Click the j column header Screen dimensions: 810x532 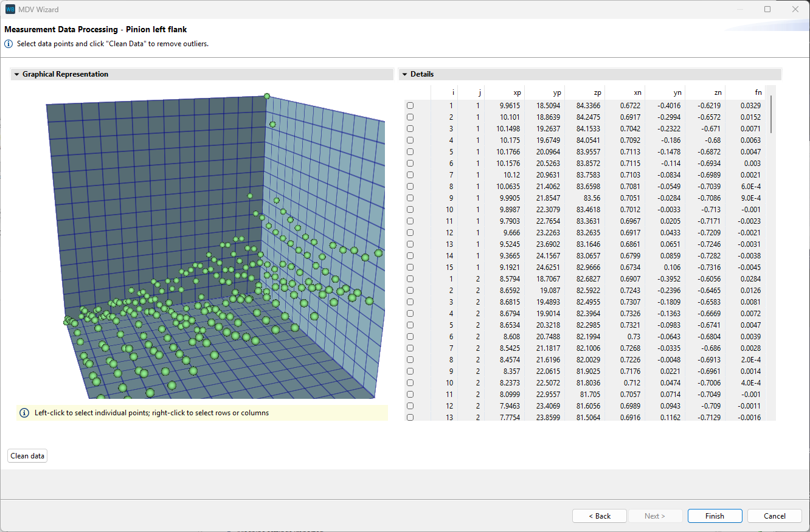(x=471, y=92)
